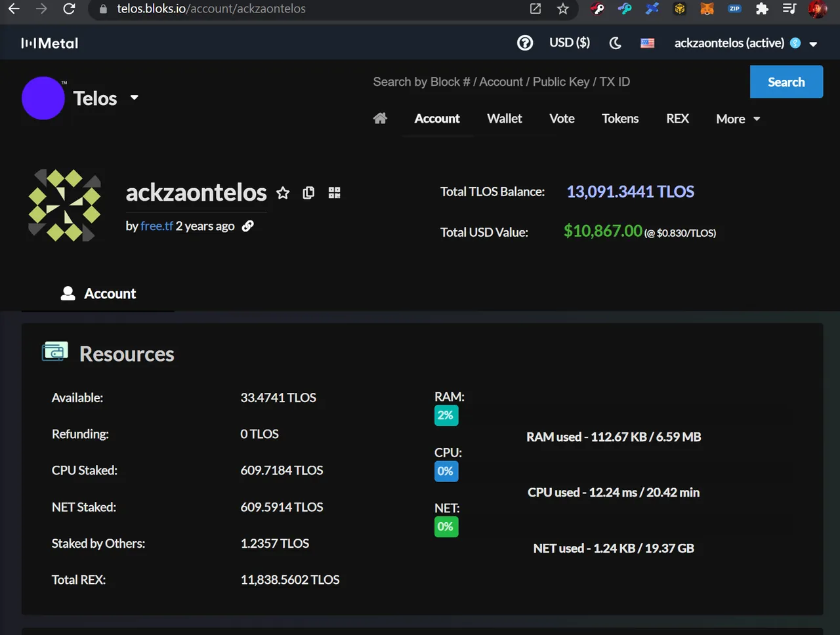840x635 pixels.
Task: Click the CPU used 12.24 ms text
Action: click(x=614, y=493)
